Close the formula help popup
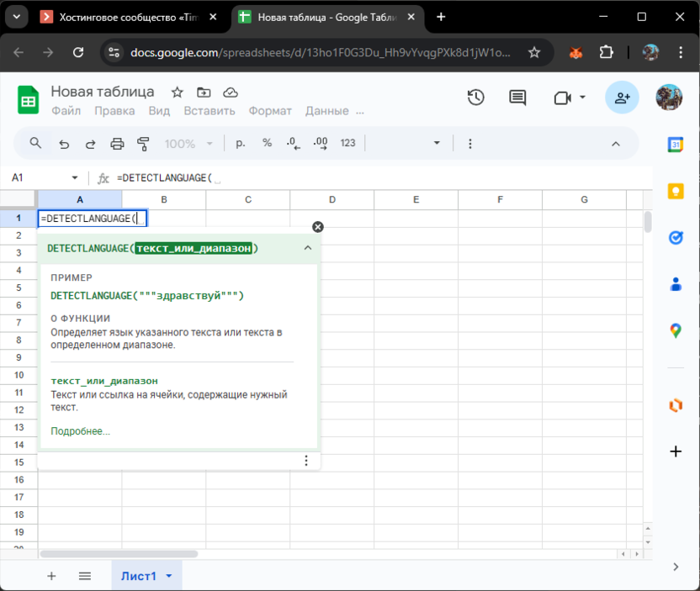700x591 pixels. point(317,227)
